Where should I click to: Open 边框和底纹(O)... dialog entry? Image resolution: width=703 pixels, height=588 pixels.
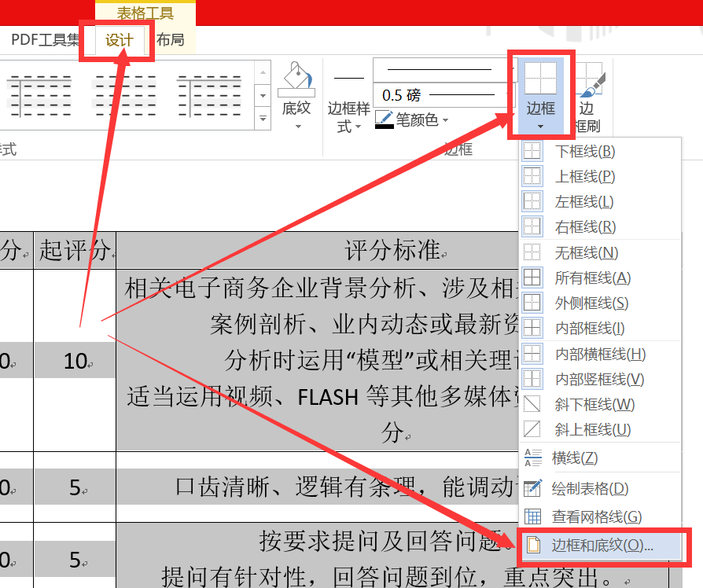600,545
